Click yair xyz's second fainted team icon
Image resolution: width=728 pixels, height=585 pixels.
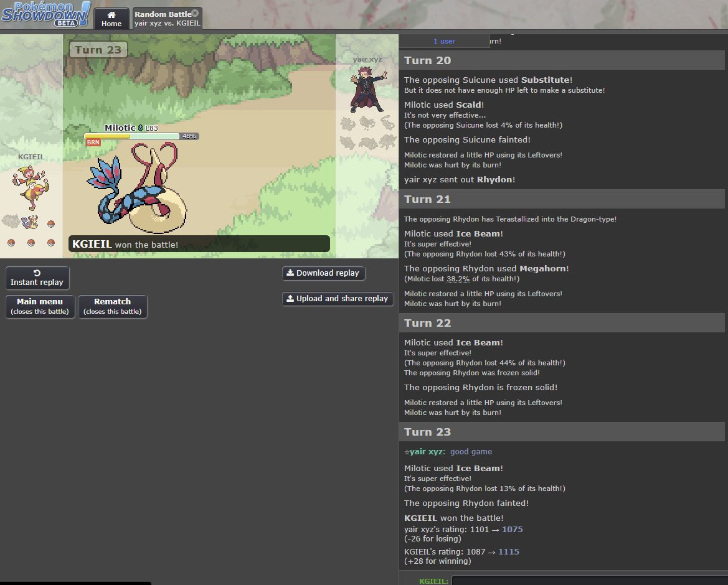[x=367, y=123]
